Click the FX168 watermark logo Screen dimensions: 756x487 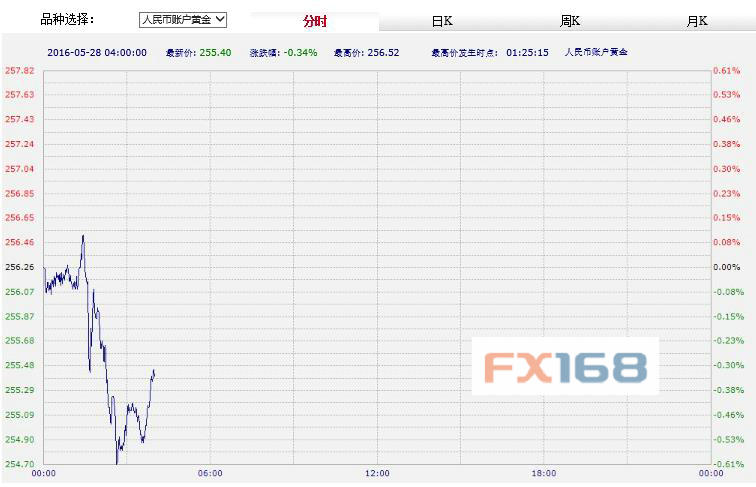(x=565, y=367)
